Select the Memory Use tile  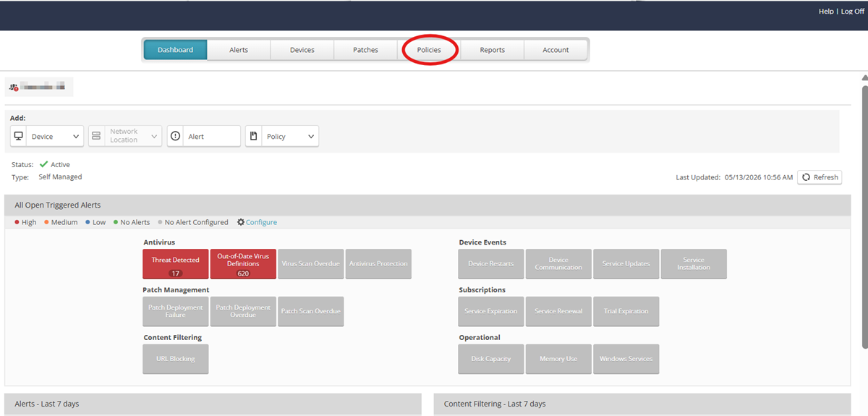pos(558,359)
